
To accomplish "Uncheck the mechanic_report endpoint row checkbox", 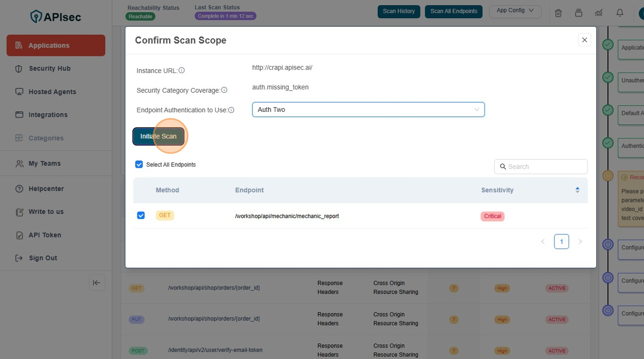I will pyautogui.click(x=141, y=216).
